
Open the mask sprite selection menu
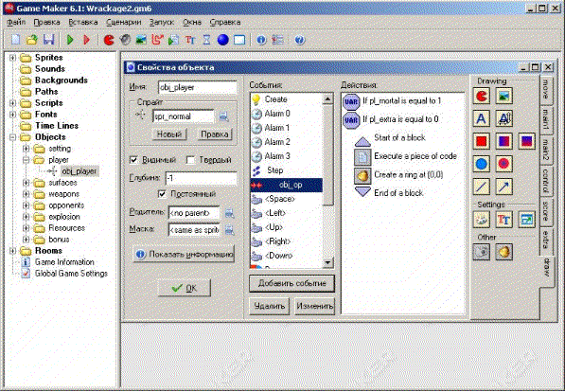pyautogui.click(x=230, y=230)
